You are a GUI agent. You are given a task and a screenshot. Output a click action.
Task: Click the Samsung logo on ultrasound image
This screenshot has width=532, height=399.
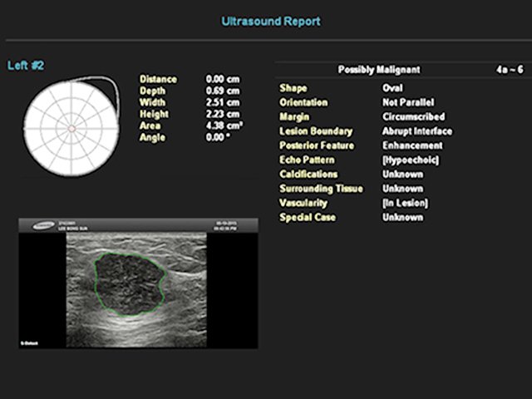click(44, 225)
